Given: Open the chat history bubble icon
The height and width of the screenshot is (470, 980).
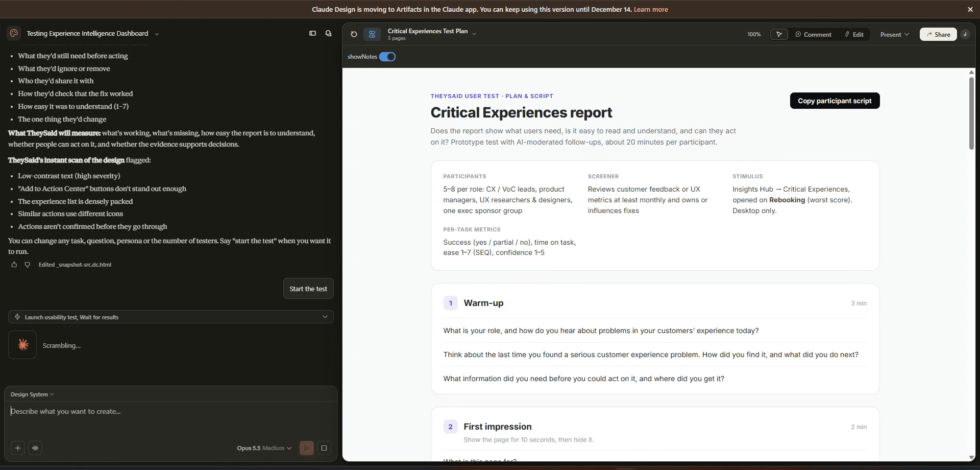Looking at the screenshot, I should click(x=328, y=33).
